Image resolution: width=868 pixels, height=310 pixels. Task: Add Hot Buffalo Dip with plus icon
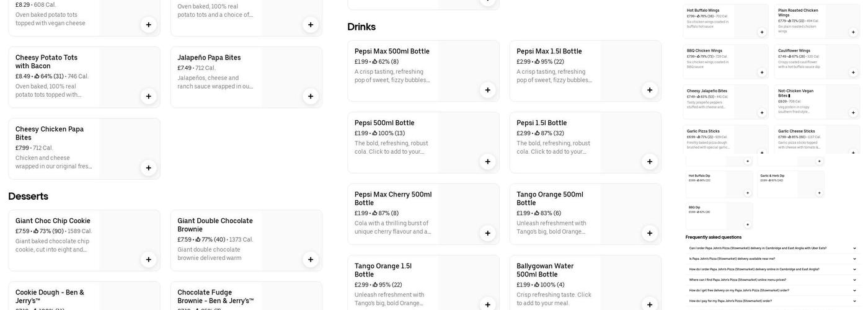[x=748, y=193]
